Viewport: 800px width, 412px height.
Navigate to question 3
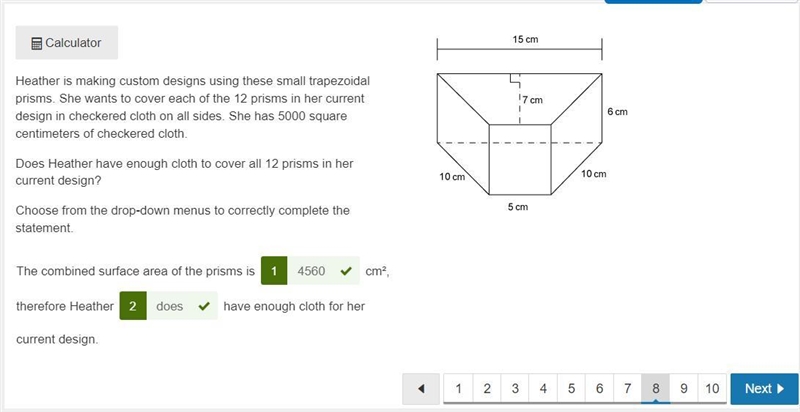tap(515, 389)
